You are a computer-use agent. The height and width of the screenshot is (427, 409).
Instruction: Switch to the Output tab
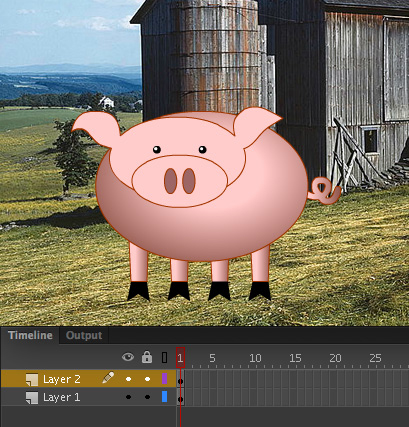[x=84, y=335]
